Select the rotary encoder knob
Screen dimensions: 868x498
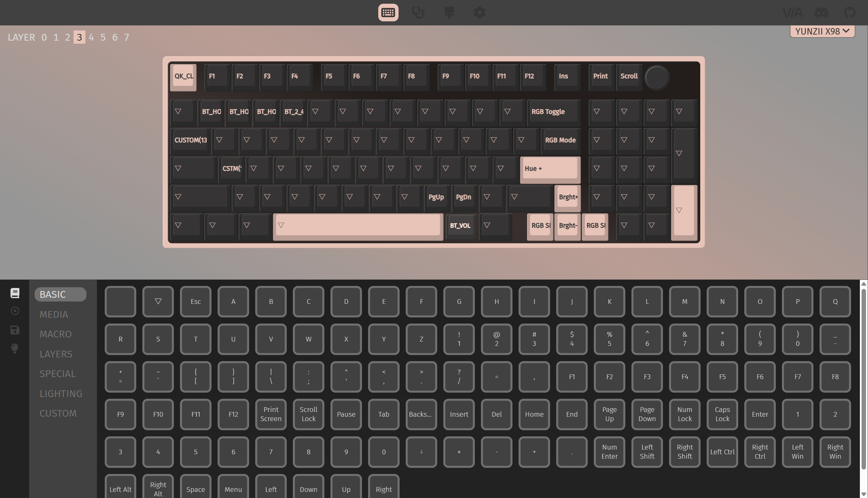point(657,78)
